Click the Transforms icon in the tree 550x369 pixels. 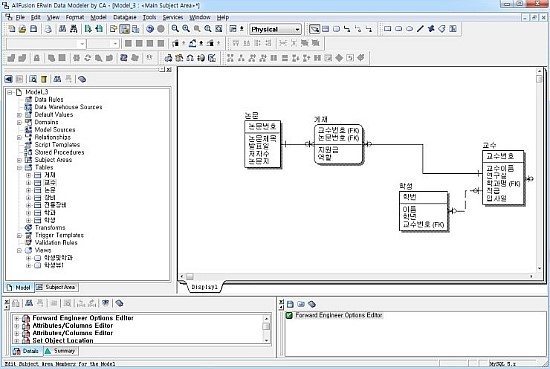click(28, 228)
